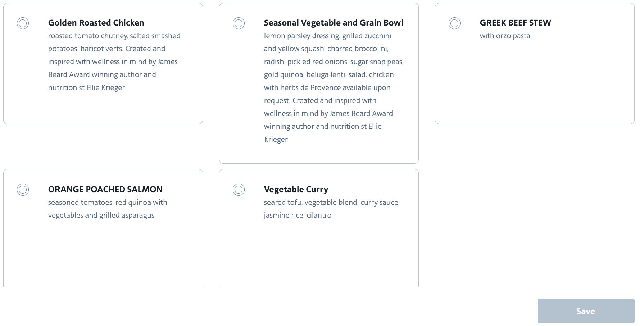Image resolution: width=644 pixels, height=326 pixels.
Task: Click blank space below Vegetable Curry description
Action: pyautogui.click(x=319, y=255)
